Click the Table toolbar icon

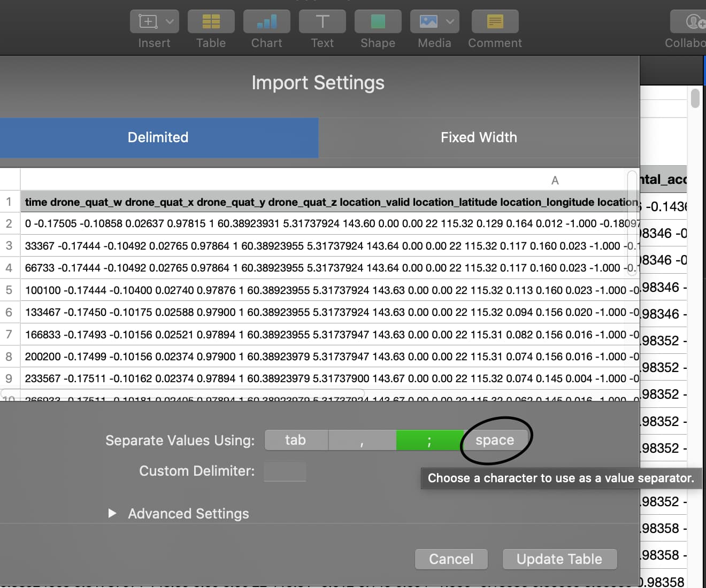tap(211, 21)
